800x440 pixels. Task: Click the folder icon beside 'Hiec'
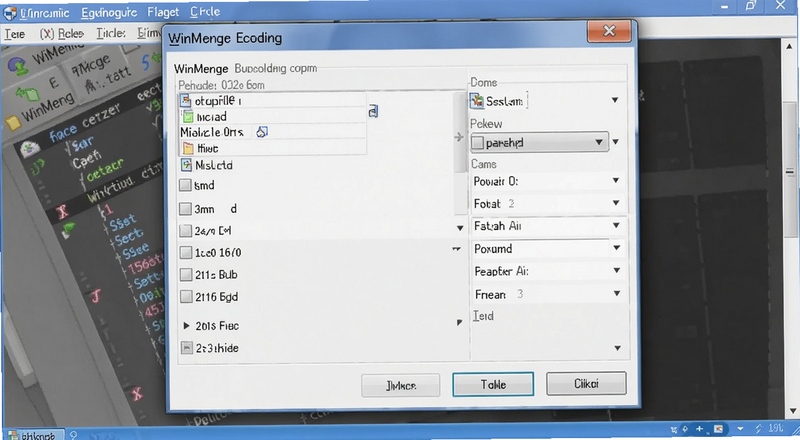188,149
